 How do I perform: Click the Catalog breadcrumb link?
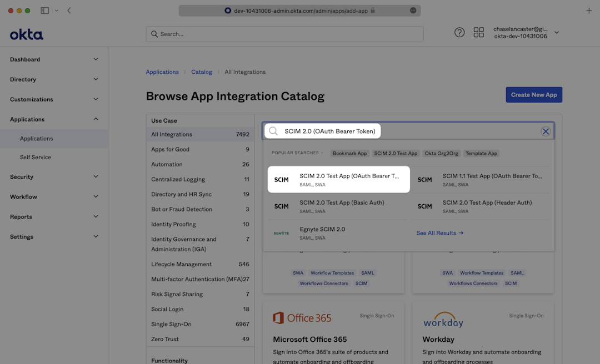tap(201, 72)
